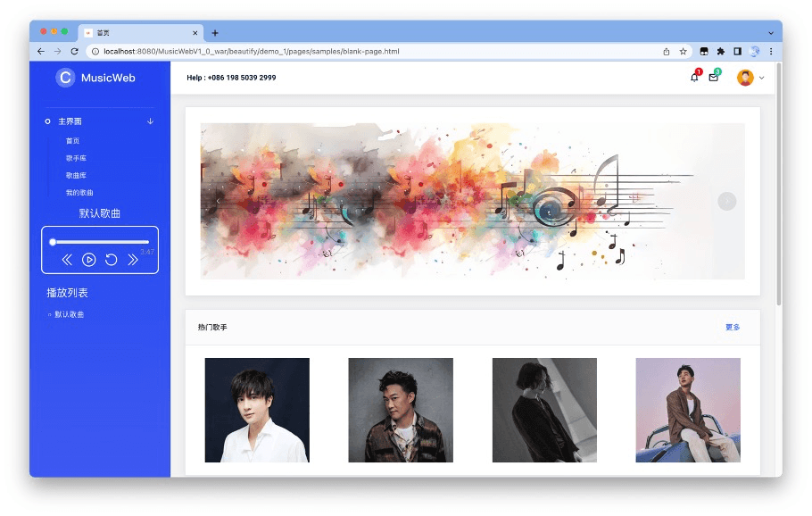Open the Extensions puzzle icon
The width and height of the screenshot is (812, 516).
(720, 51)
